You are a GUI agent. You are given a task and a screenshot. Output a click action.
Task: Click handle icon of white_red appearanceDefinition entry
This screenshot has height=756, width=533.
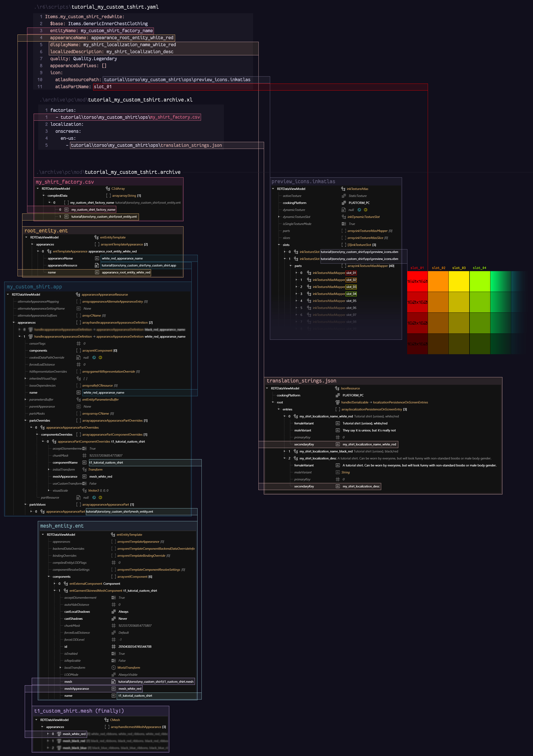coord(31,336)
